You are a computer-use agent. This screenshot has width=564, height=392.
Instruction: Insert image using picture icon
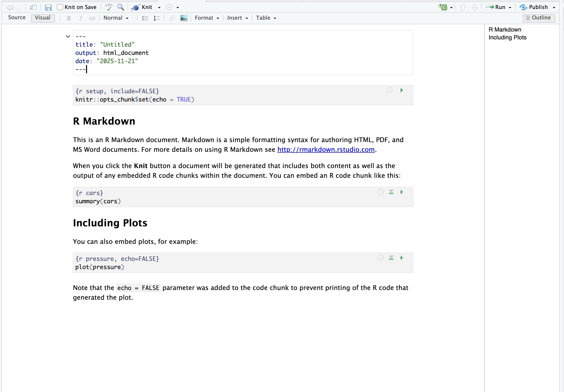184,18
